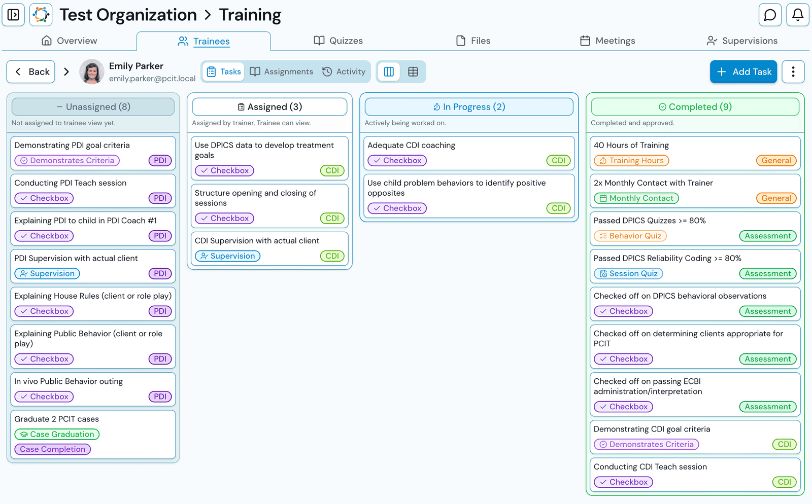The height and width of the screenshot is (504, 812).
Task: Click the Test Organization breadcrumb
Action: [128, 15]
